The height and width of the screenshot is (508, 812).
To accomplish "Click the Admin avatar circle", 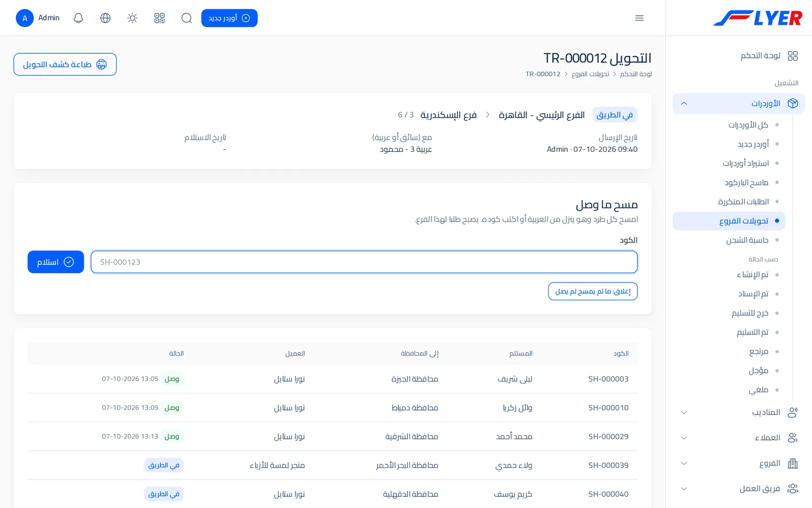I will (x=25, y=18).
